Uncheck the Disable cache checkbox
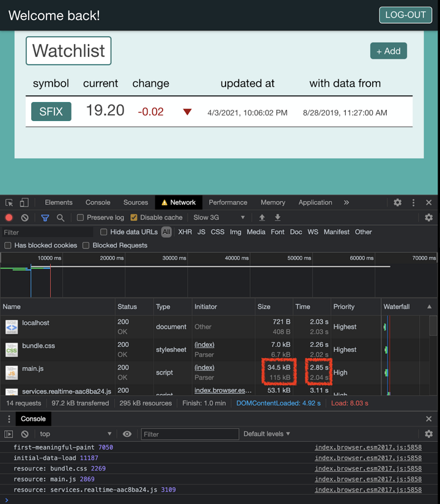Viewport: 440px width, 504px height. tap(134, 217)
